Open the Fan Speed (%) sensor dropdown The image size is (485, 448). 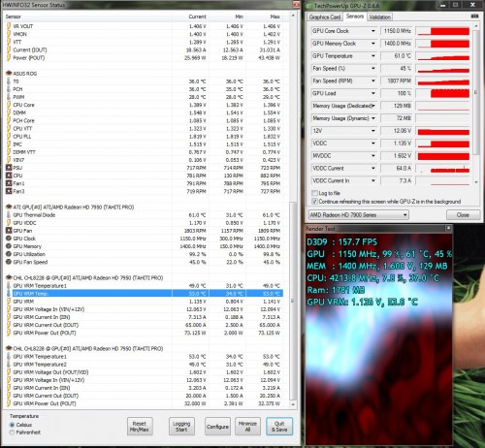(x=373, y=69)
